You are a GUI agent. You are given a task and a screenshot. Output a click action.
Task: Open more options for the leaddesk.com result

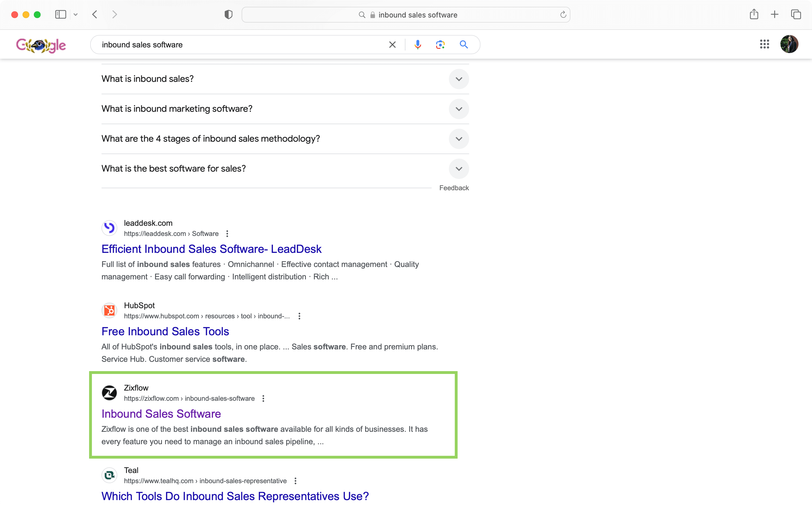[227, 233]
